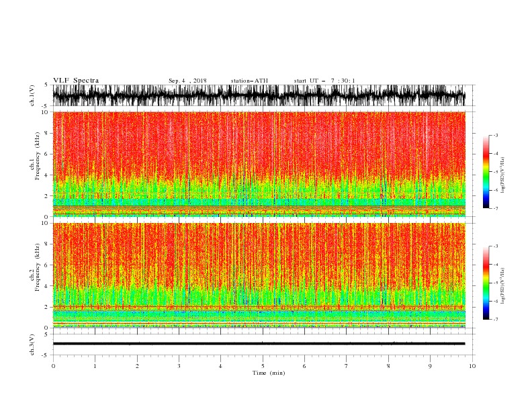Click the "-7" label on ch.1 color bar
This screenshot has height=411, width=532.
coord(496,208)
